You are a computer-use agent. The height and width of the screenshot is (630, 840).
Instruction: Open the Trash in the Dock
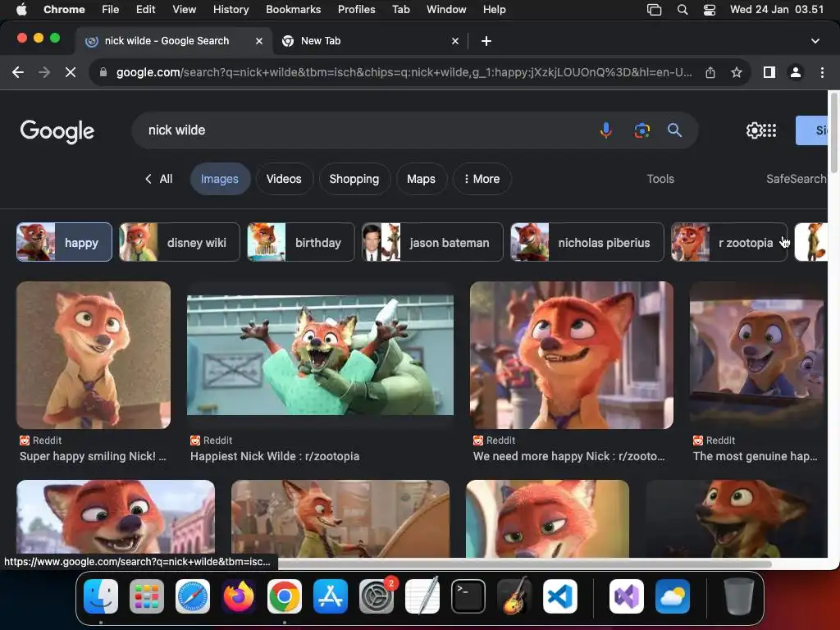(x=739, y=596)
